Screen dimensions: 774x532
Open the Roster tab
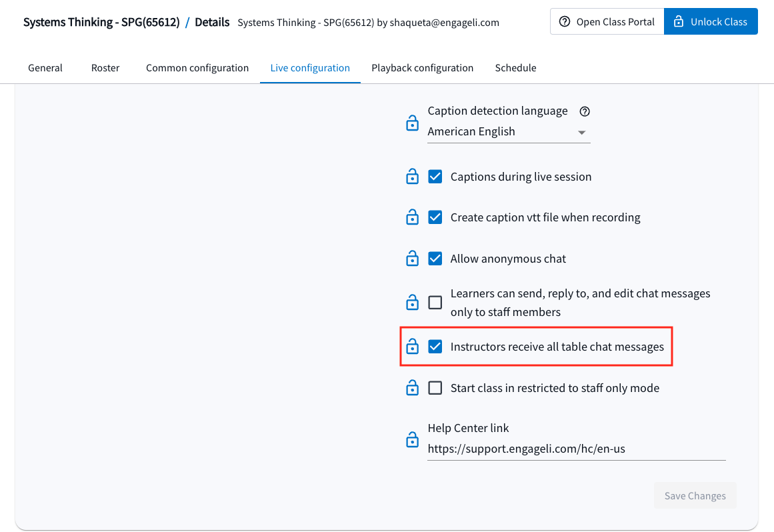pyautogui.click(x=105, y=67)
